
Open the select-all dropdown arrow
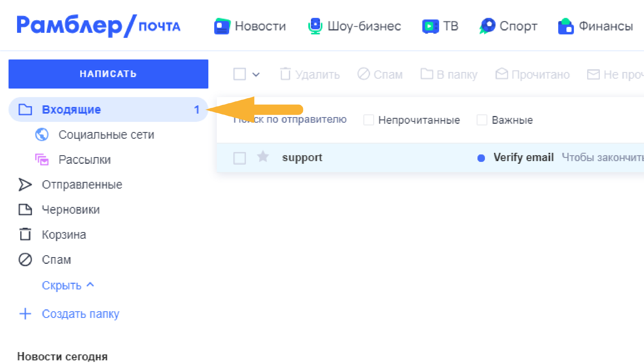256,74
